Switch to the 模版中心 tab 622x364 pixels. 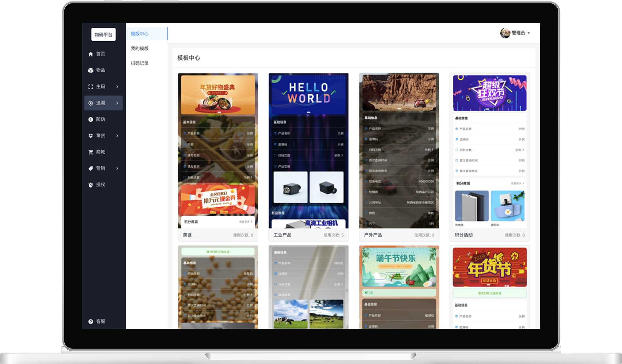point(147,34)
